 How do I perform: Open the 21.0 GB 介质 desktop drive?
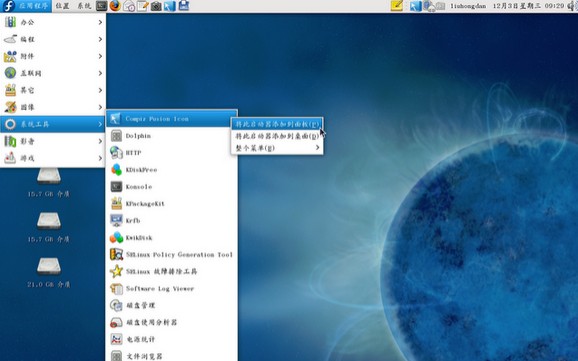(x=49, y=273)
